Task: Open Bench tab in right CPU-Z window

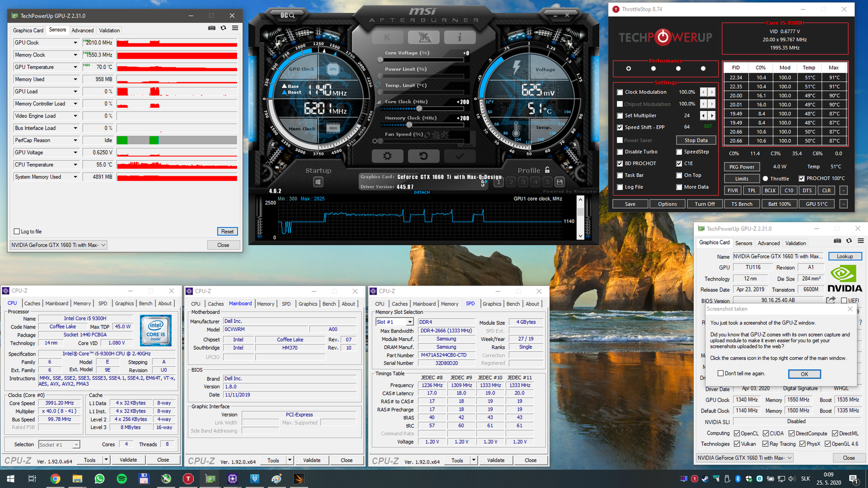Action: tap(513, 304)
